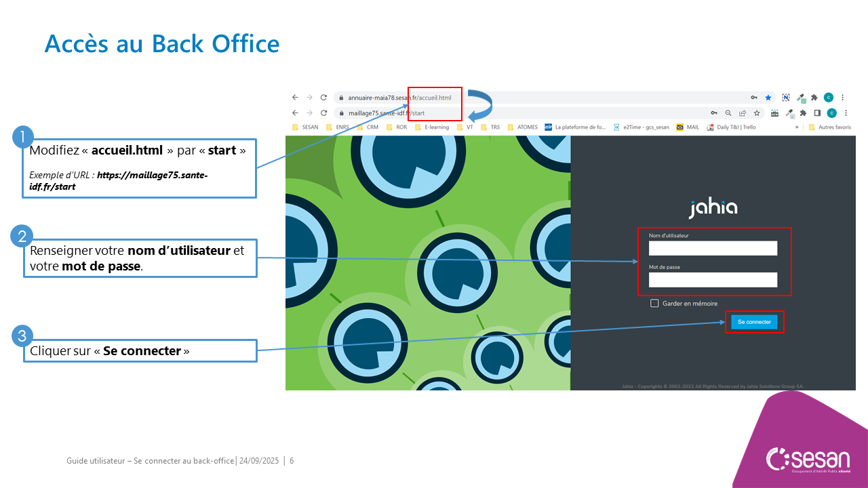The height and width of the screenshot is (488, 868).
Task: Click the "Mot de passe" field
Action: click(713, 280)
